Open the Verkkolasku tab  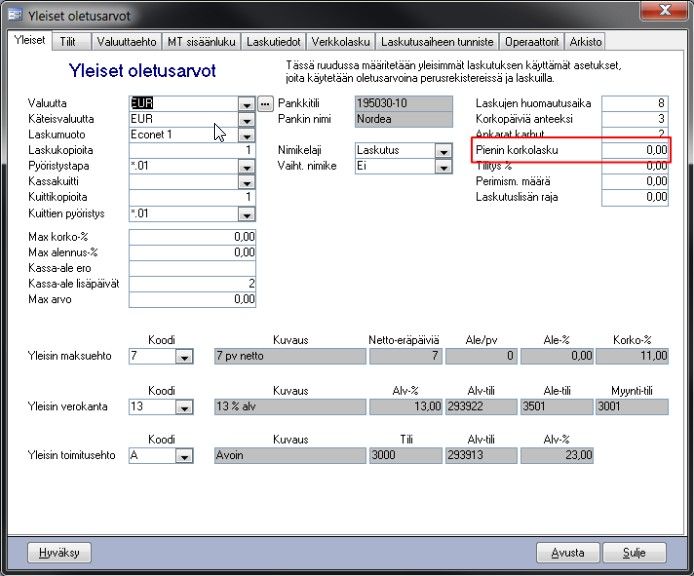click(341, 42)
